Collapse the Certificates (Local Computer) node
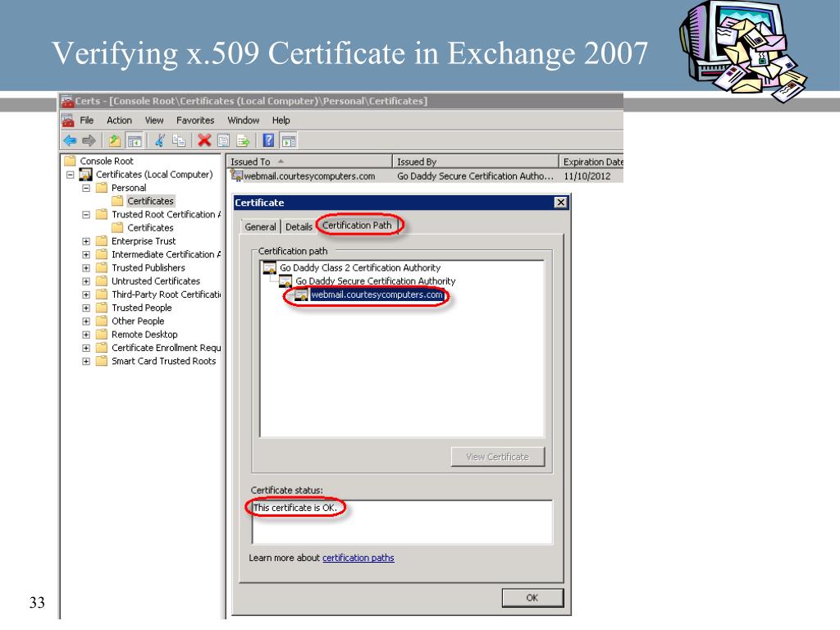Image resolution: width=840 pixels, height=630 pixels. (71, 175)
